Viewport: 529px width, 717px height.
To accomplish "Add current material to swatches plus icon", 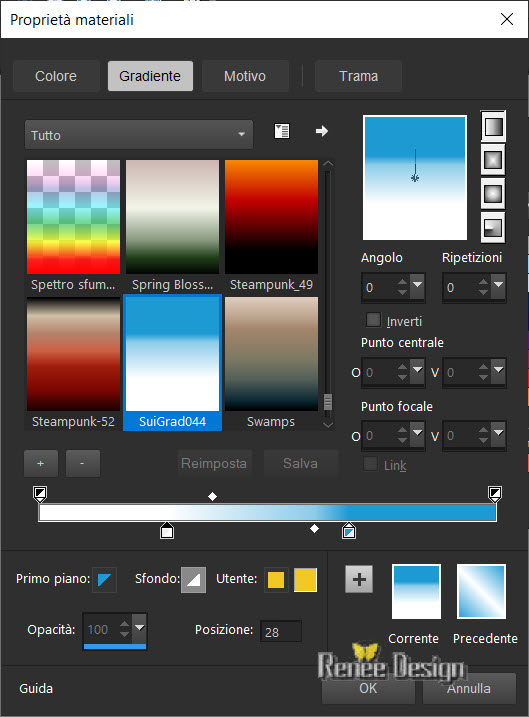I will pos(359,579).
